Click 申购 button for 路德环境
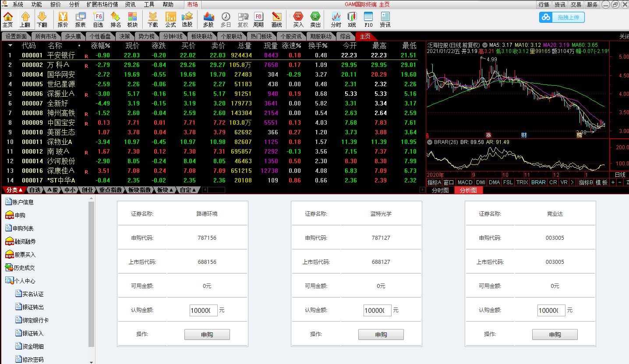 (x=207, y=335)
